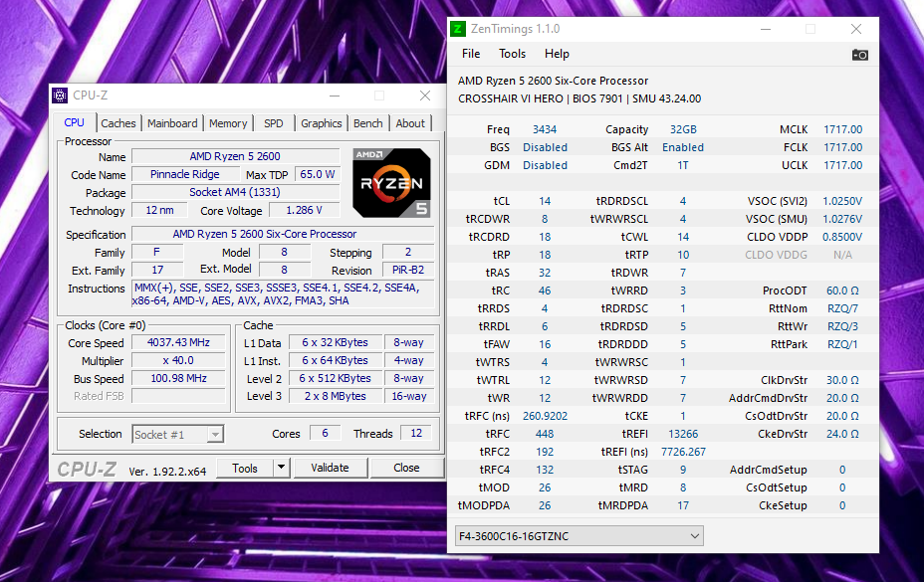Click the VSOC (SVI2) value 1.0250V
The width and height of the screenshot is (924, 582).
tap(842, 201)
